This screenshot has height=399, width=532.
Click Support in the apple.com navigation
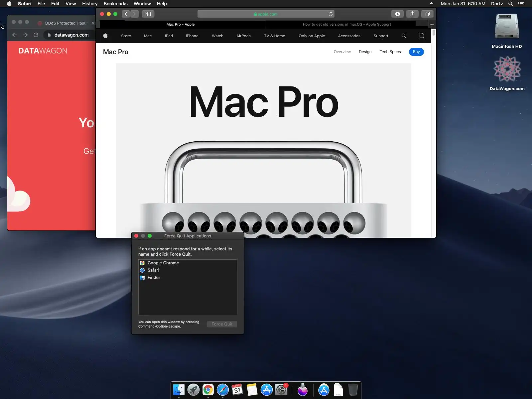[x=381, y=36]
